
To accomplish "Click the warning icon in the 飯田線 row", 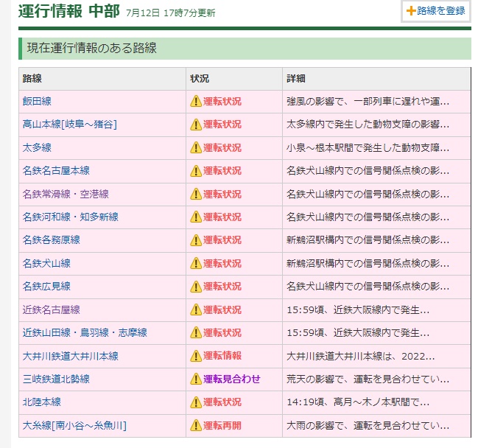I will pyautogui.click(x=196, y=101).
